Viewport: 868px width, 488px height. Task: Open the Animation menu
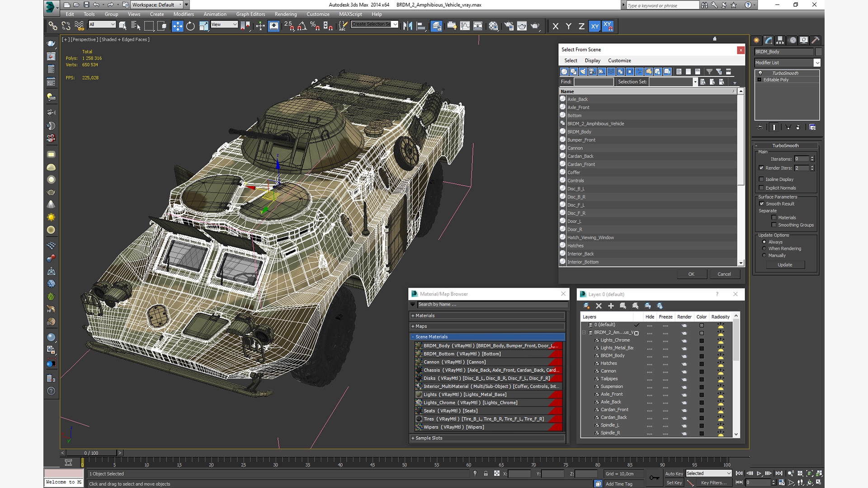pos(215,14)
